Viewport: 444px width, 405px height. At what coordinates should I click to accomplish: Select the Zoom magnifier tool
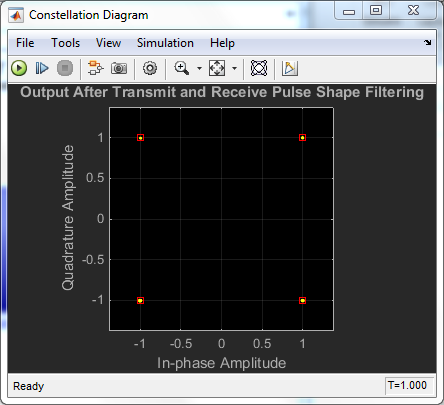[x=182, y=68]
